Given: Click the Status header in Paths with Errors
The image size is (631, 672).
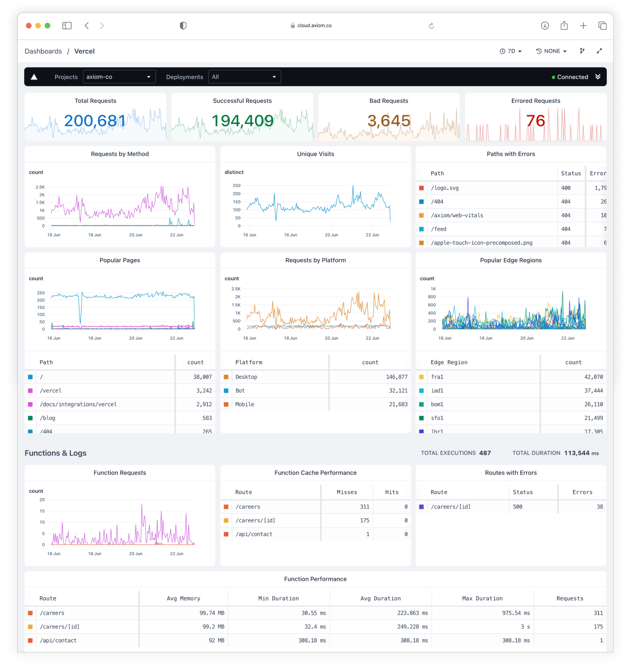Looking at the screenshot, I should tap(571, 173).
